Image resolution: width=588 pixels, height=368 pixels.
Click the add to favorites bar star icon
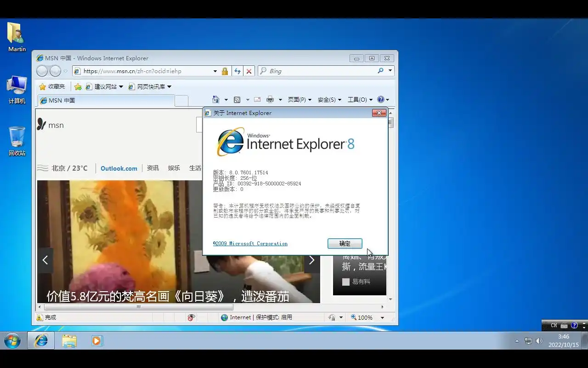78,86
